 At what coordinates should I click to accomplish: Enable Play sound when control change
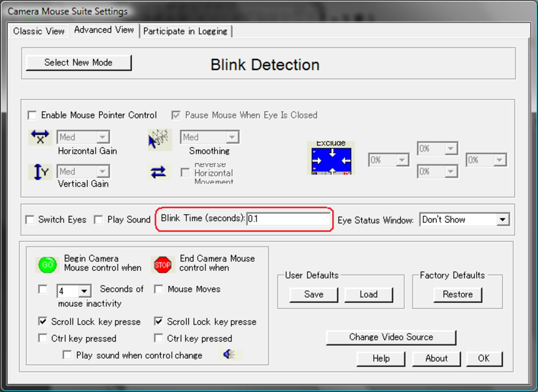(67, 355)
